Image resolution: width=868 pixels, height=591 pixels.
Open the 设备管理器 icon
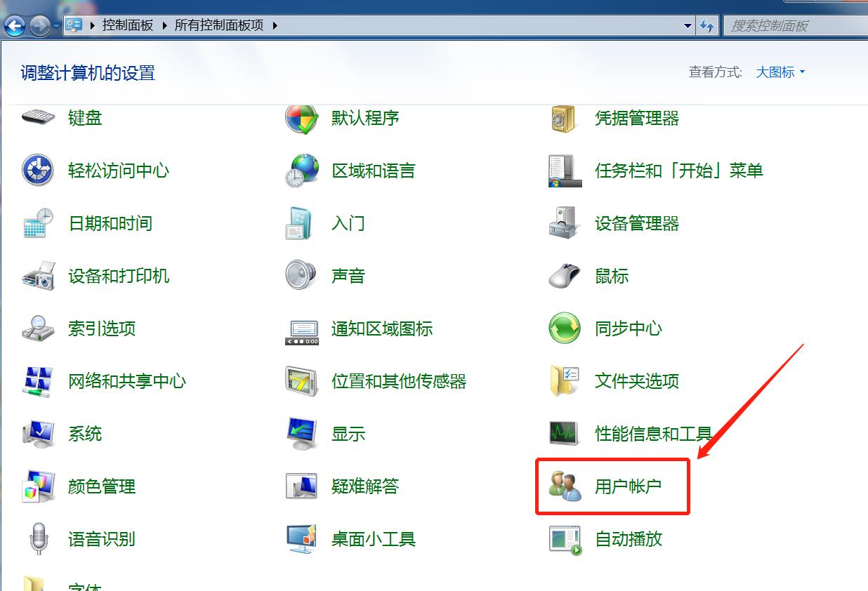(565, 223)
